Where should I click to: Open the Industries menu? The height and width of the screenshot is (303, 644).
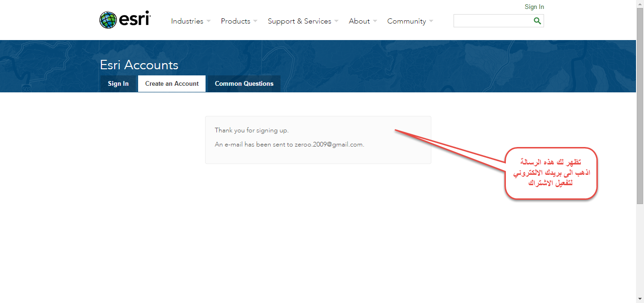(187, 21)
